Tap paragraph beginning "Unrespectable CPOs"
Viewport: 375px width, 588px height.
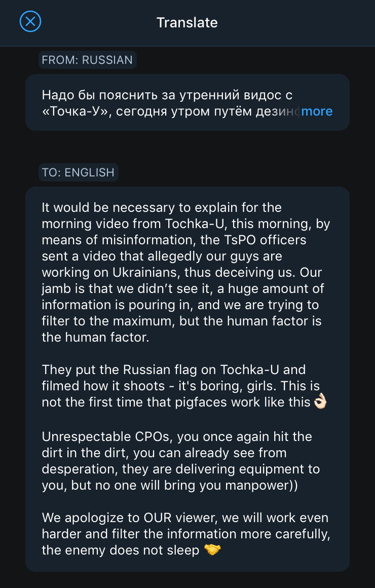(x=181, y=461)
